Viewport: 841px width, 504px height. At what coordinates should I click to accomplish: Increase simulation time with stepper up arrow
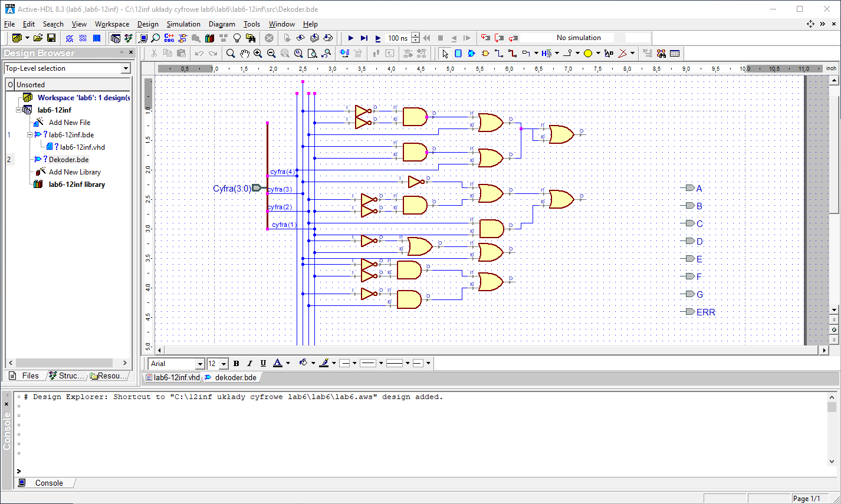point(415,35)
